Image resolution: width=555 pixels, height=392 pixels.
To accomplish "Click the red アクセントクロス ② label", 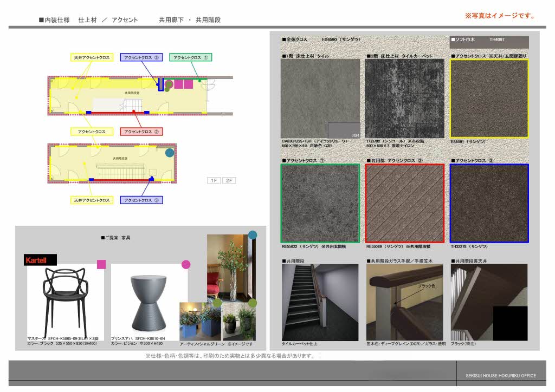I will tap(141, 132).
